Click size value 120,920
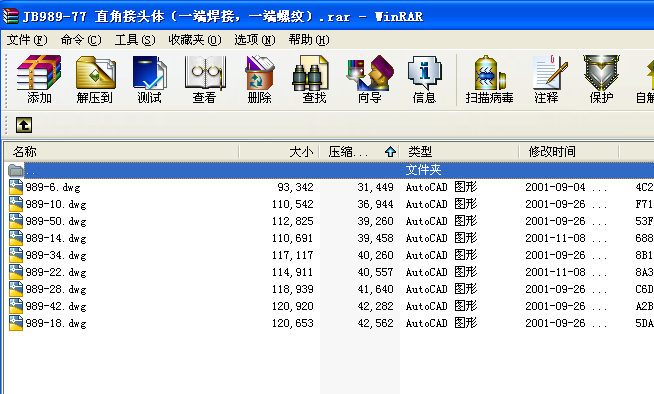The height and width of the screenshot is (394, 654). tap(292, 306)
